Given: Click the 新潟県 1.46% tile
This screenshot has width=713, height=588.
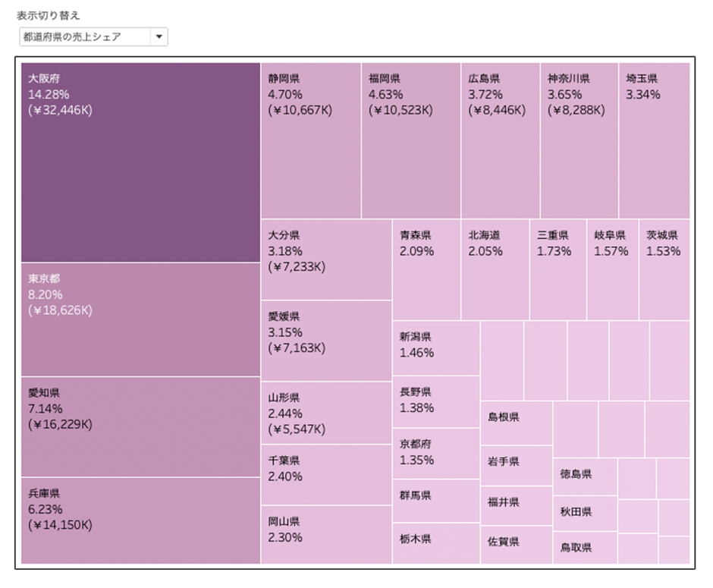Looking at the screenshot, I should (436, 348).
